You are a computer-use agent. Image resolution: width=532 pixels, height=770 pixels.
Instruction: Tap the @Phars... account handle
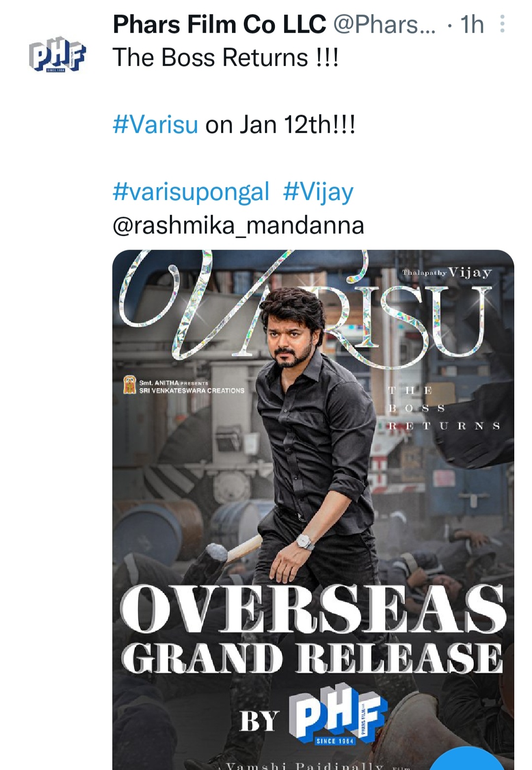pyautogui.click(x=384, y=24)
